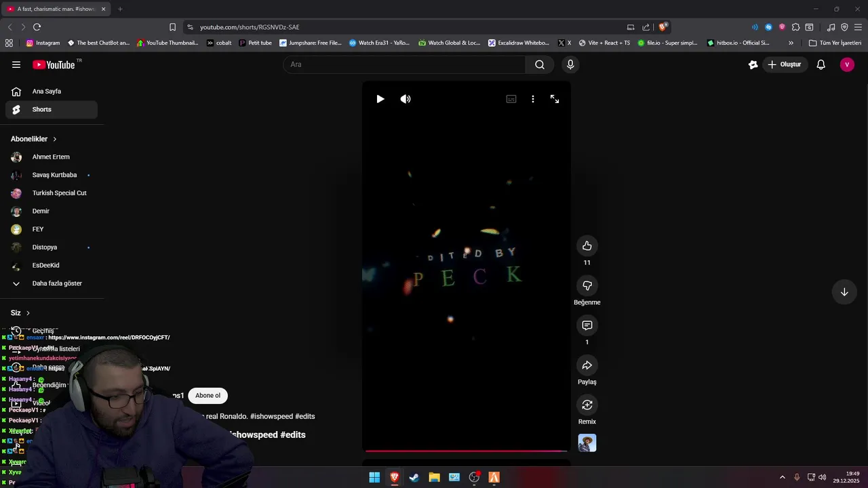
Task: Open Shazam extension icon
Action: 768,27
